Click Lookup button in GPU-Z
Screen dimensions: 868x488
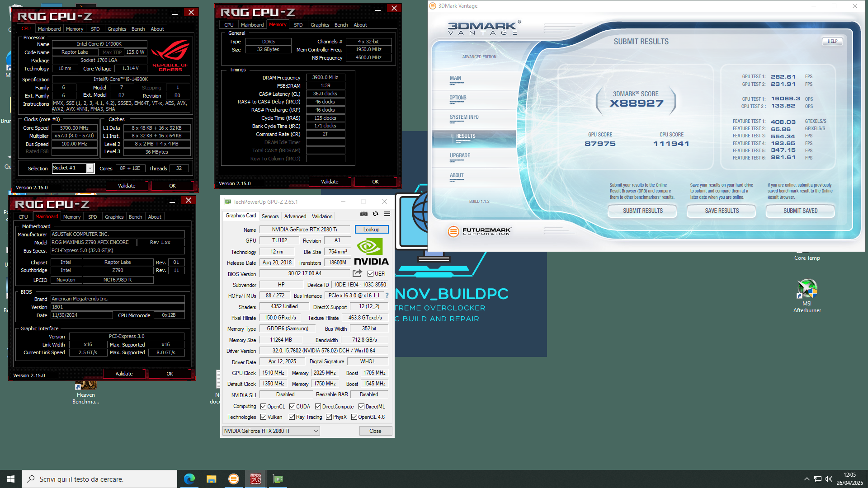point(371,229)
